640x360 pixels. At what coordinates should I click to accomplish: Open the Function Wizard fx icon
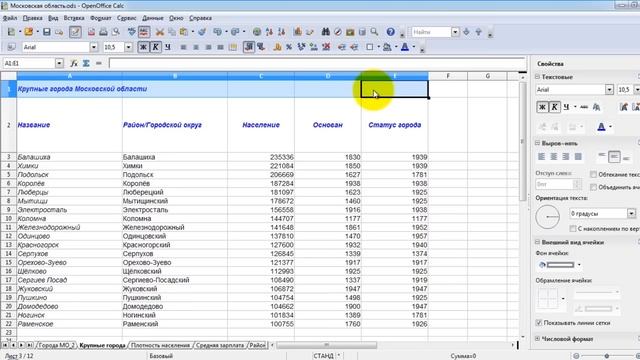(73, 63)
